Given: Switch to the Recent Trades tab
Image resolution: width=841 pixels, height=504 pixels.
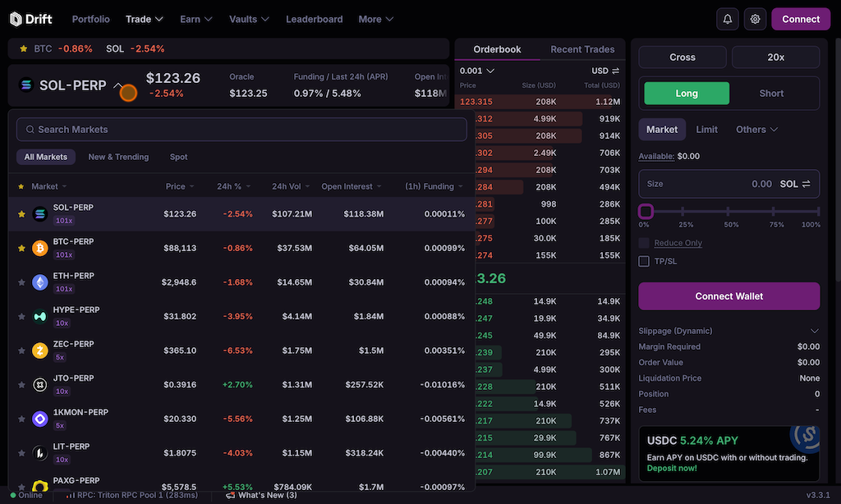Looking at the screenshot, I should pos(582,49).
